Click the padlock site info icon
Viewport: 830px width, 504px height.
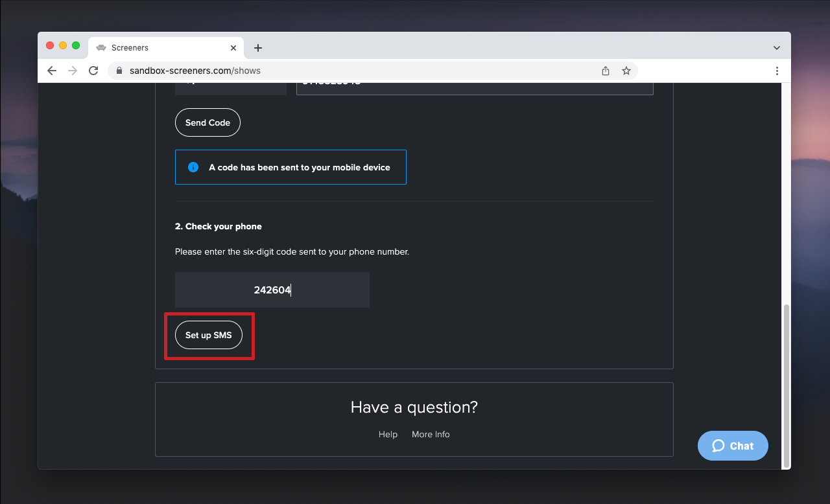point(119,71)
